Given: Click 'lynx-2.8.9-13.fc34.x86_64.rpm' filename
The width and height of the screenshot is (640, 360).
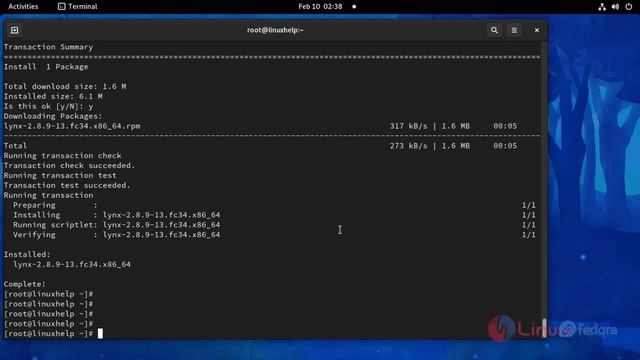Looking at the screenshot, I should (72, 126).
